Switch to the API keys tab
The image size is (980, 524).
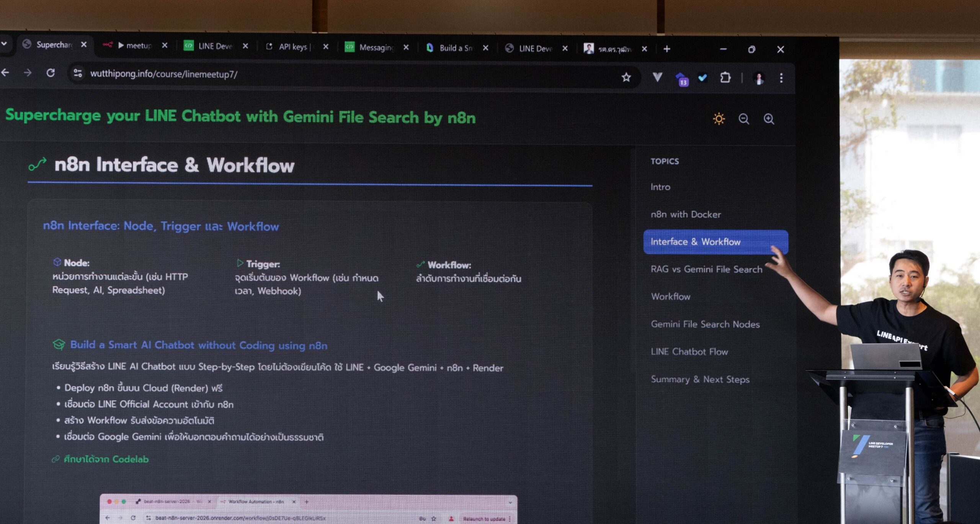[x=292, y=47]
